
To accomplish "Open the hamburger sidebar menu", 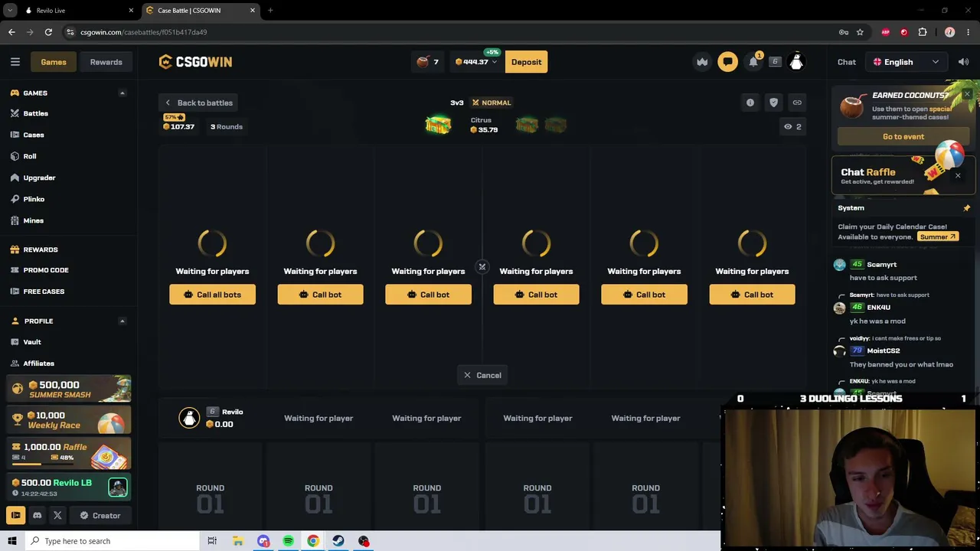I will (15, 62).
